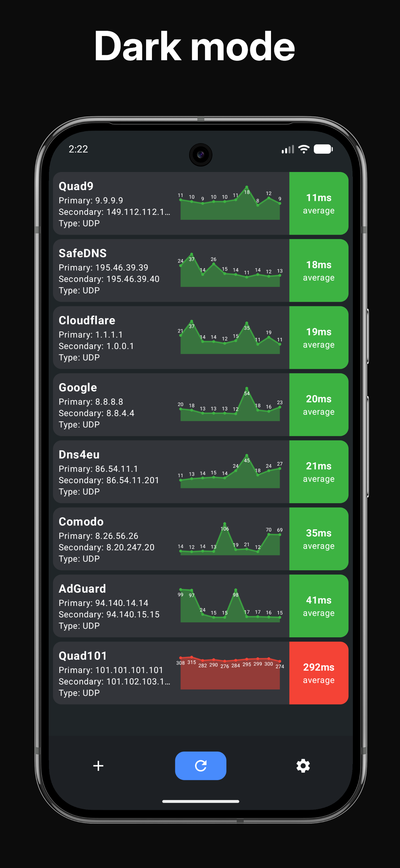Tap Google's latency graph
The width and height of the screenshot is (400, 868).
coord(230,404)
